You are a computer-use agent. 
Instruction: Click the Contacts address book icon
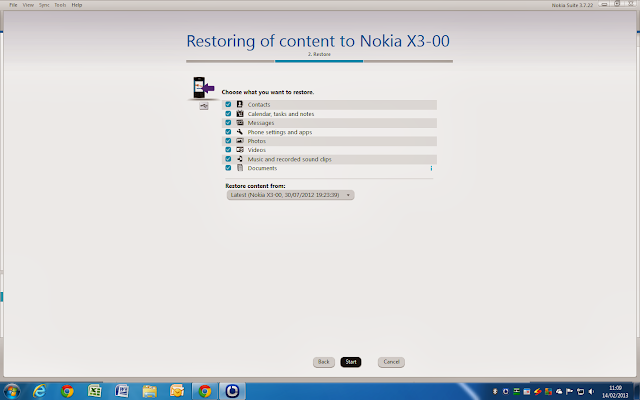240,104
